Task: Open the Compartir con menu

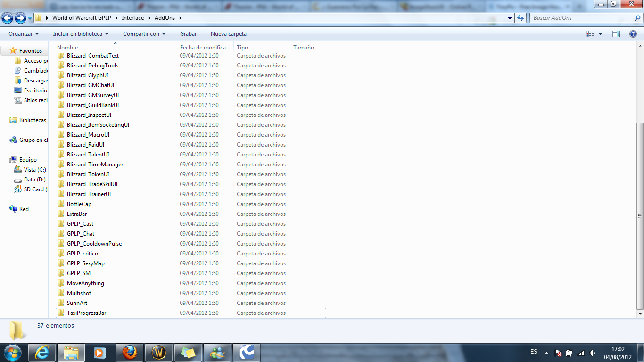Action: [x=144, y=34]
